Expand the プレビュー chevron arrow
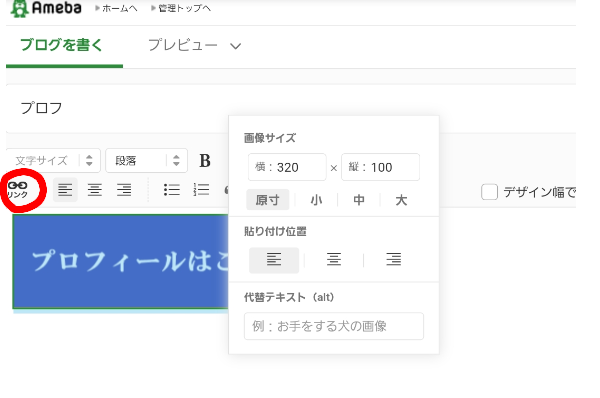This screenshot has width=600, height=398. pyautogui.click(x=235, y=46)
